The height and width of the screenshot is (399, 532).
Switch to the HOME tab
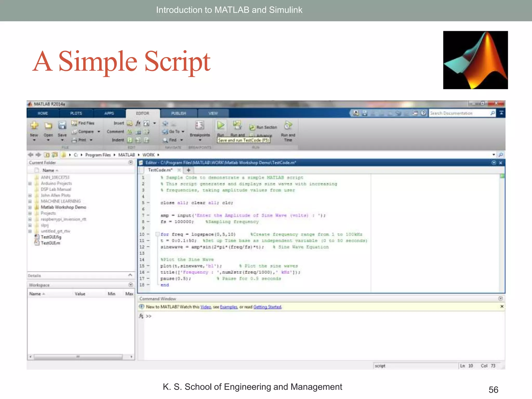pyautogui.click(x=43, y=114)
